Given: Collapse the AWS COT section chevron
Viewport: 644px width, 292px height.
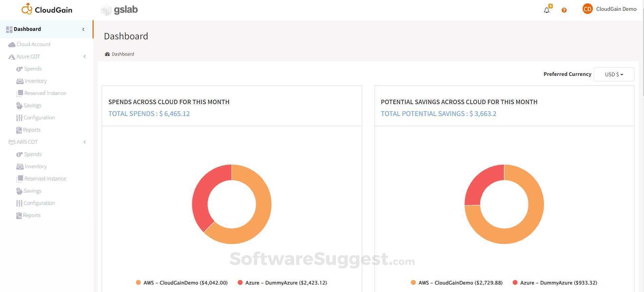Looking at the screenshot, I should click(x=84, y=142).
